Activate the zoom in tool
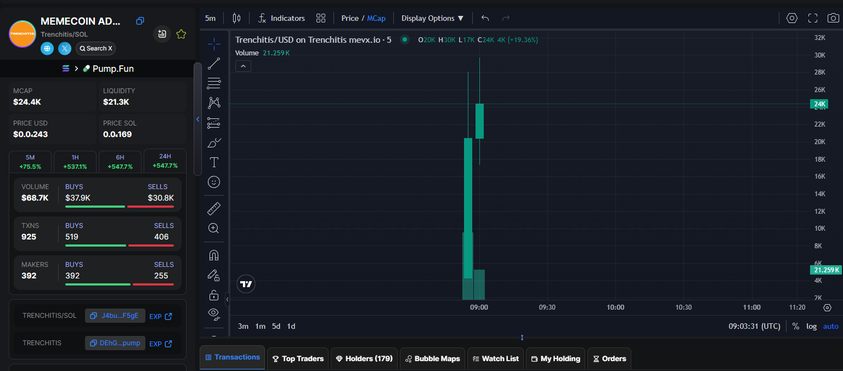The width and height of the screenshot is (843, 371). tap(213, 228)
